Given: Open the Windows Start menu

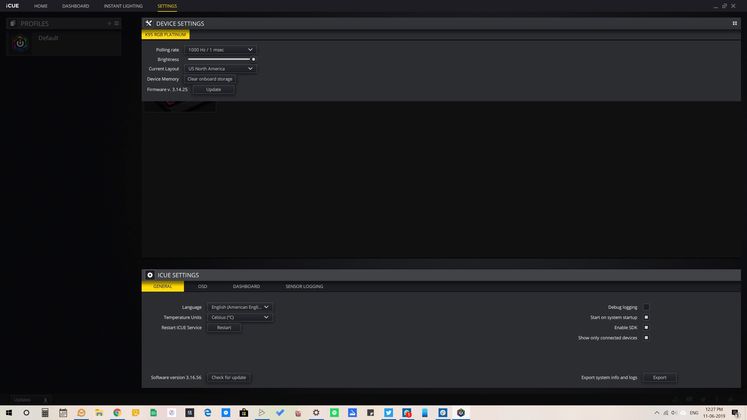Looking at the screenshot, I should (9, 413).
